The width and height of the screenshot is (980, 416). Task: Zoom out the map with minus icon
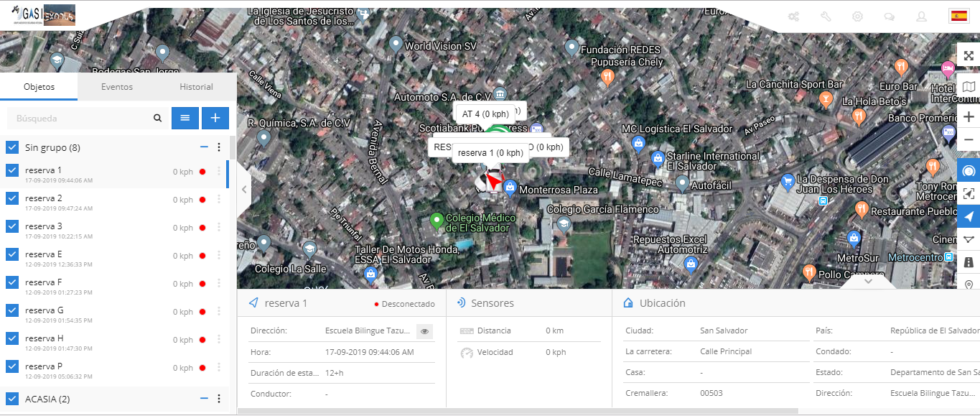coord(969,139)
